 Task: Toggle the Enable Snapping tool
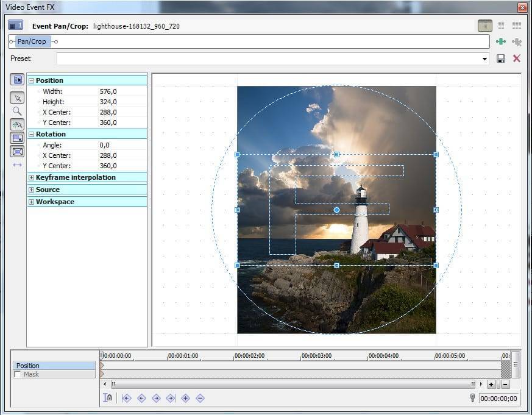coord(17,124)
